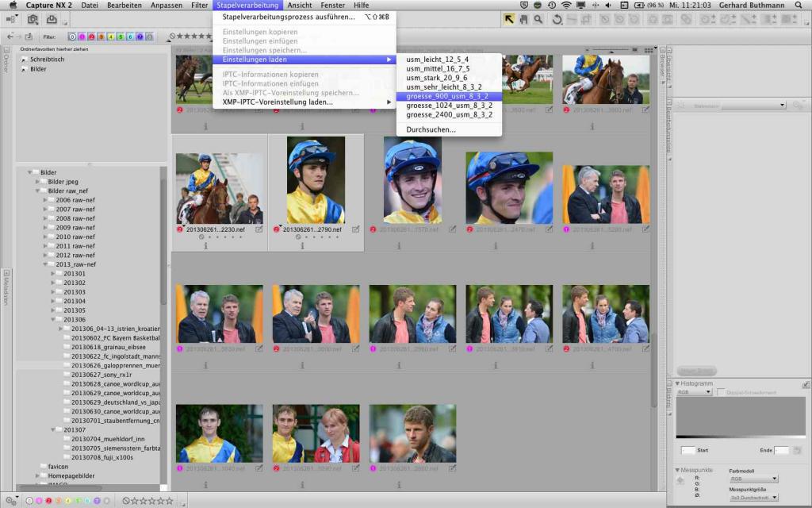
Task: Expand the 2012 raw-nef folder
Action: (x=45, y=255)
